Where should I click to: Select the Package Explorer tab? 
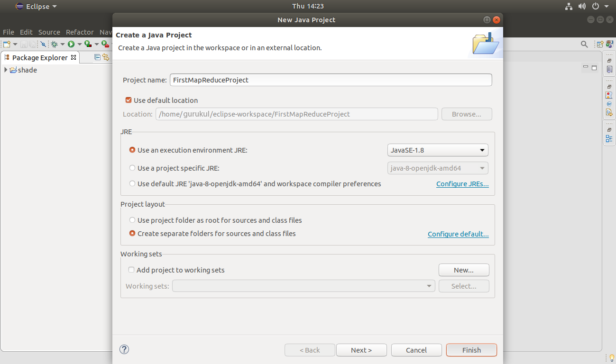point(40,57)
